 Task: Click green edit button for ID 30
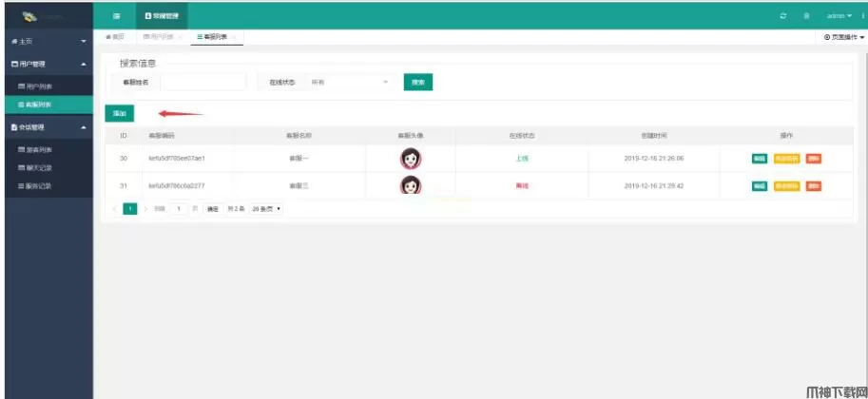point(760,159)
